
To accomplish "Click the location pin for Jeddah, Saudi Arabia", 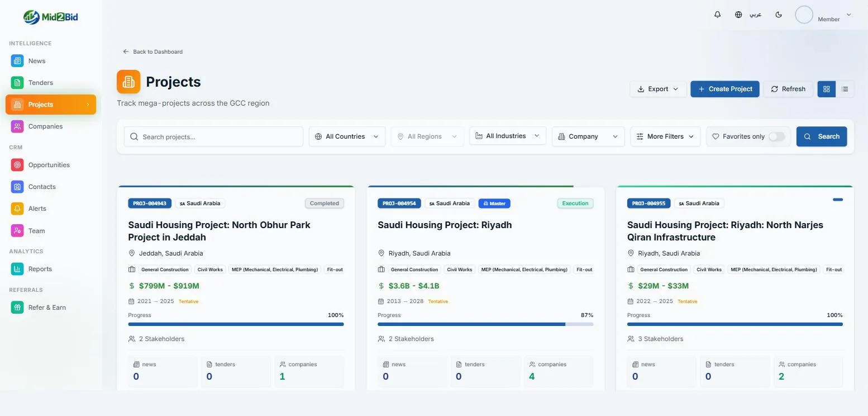I will (x=132, y=253).
